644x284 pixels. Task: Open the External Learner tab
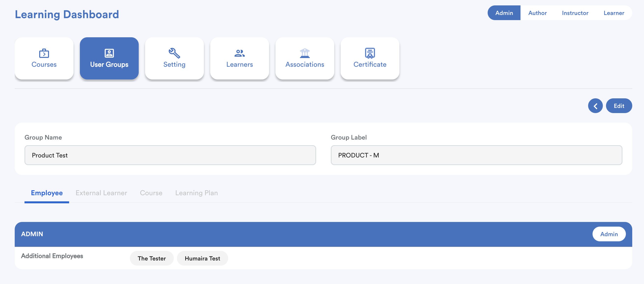click(x=101, y=193)
